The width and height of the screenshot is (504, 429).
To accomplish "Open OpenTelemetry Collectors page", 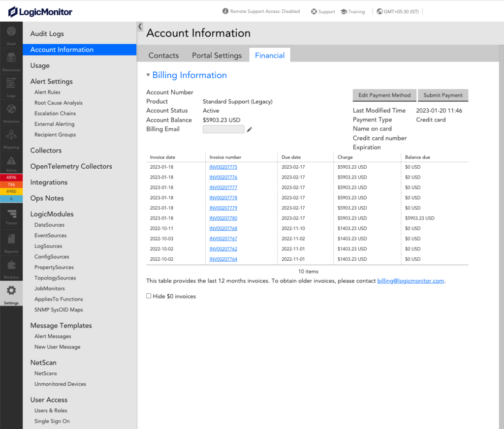I will point(71,166).
